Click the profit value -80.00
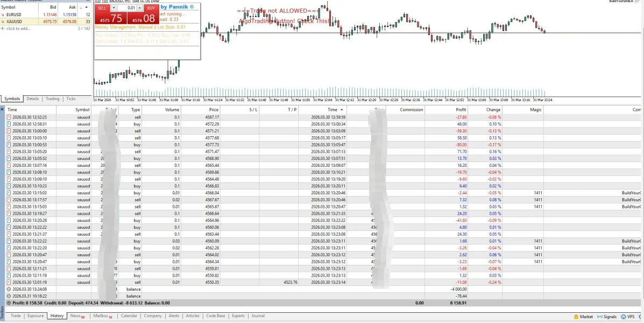This screenshot has height=323, width=644. [x=461, y=145]
